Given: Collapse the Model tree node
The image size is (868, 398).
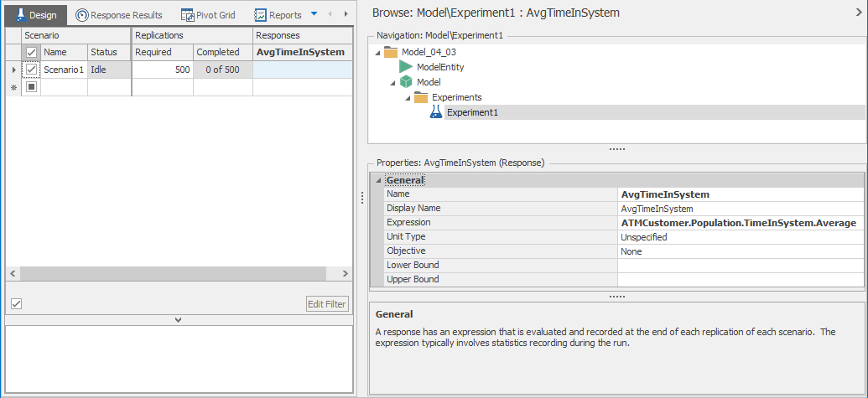Looking at the screenshot, I should point(392,83).
